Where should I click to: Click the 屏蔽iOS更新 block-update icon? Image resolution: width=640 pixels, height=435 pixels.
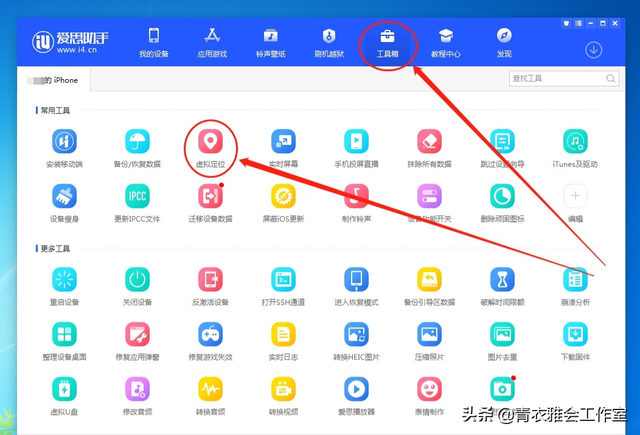(x=283, y=196)
